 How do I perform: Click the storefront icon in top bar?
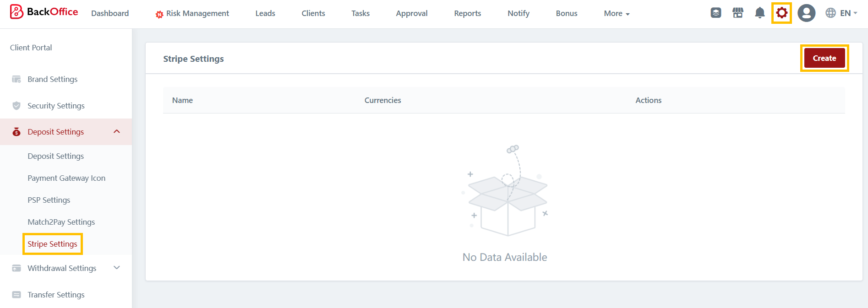[x=737, y=13]
